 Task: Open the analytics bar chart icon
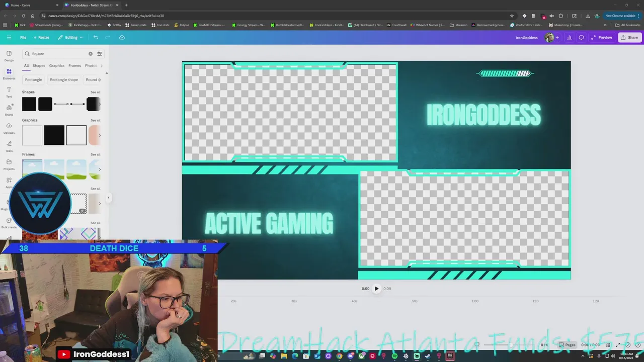point(569,37)
